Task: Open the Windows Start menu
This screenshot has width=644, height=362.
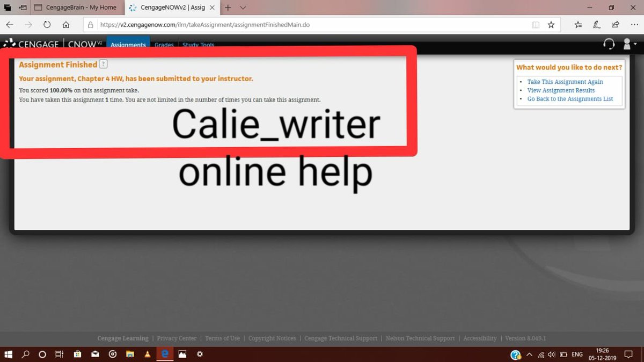Action: (8, 354)
